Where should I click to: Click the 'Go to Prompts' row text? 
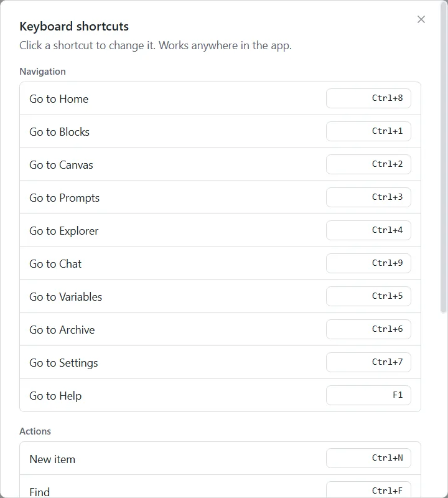click(65, 198)
